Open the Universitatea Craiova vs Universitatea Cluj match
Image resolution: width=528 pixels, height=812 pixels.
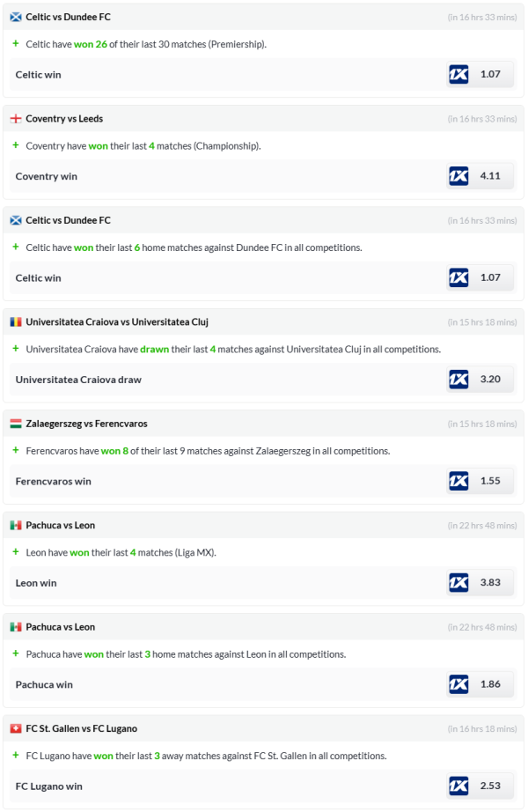(x=117, y=322)
